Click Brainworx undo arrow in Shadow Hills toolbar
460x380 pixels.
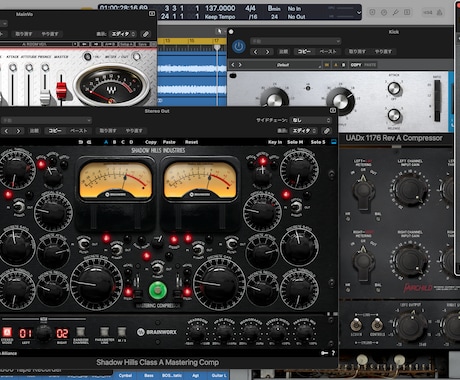[x=81, y=142]
